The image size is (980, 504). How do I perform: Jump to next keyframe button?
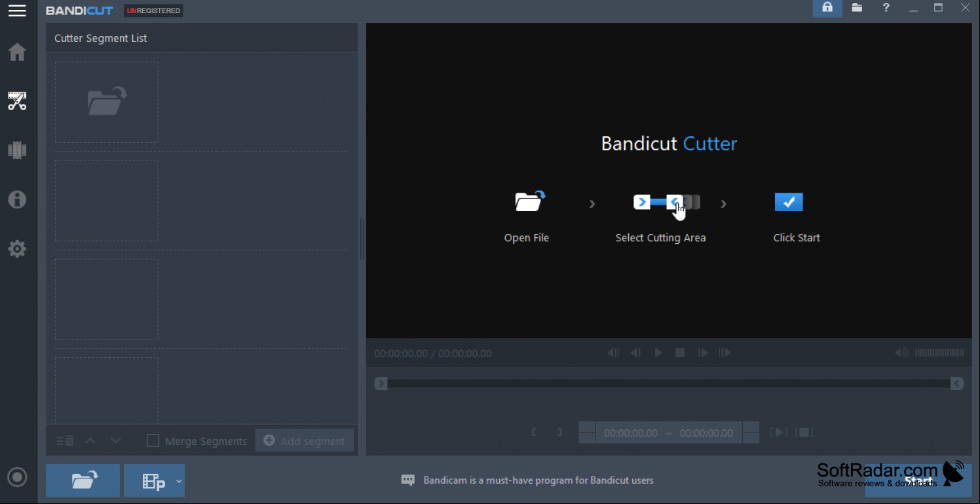tap(725, 353)
